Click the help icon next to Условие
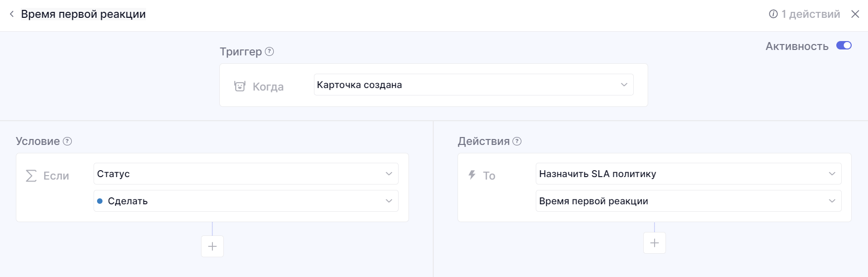Image resolution: width=868 pixels, height=277 pixels. tap(67, 141)
